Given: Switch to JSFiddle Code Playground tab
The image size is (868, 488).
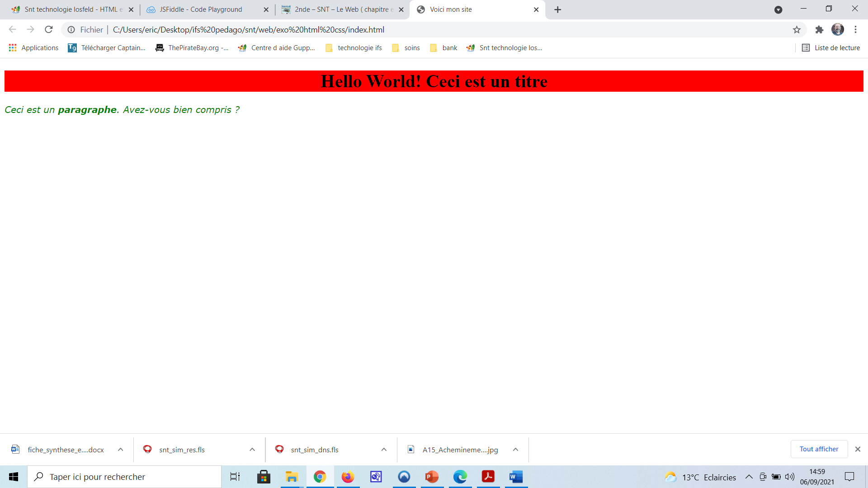Looking at the screenshot, I should (x=201, y=9).
